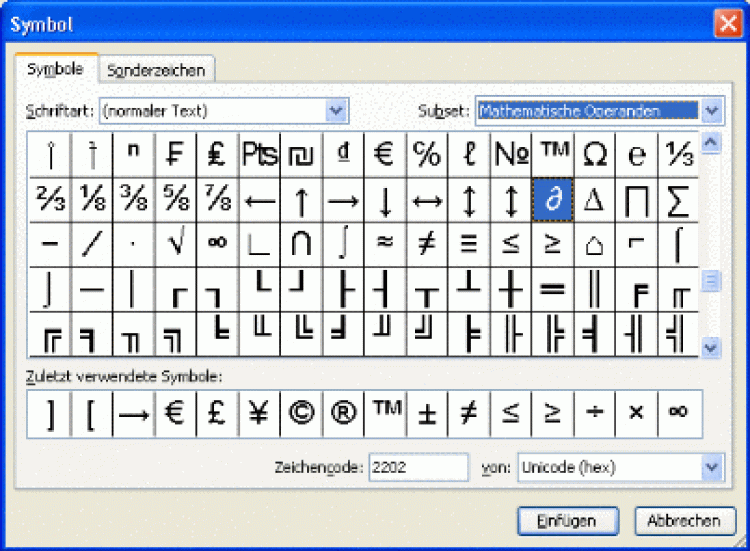
Task: Select the one-third fraction symbol
Action: 678,154
